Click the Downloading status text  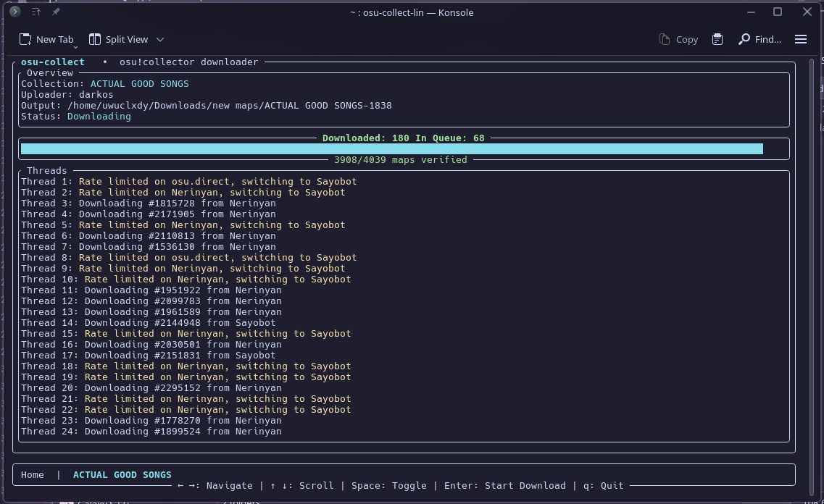(99, 117)
